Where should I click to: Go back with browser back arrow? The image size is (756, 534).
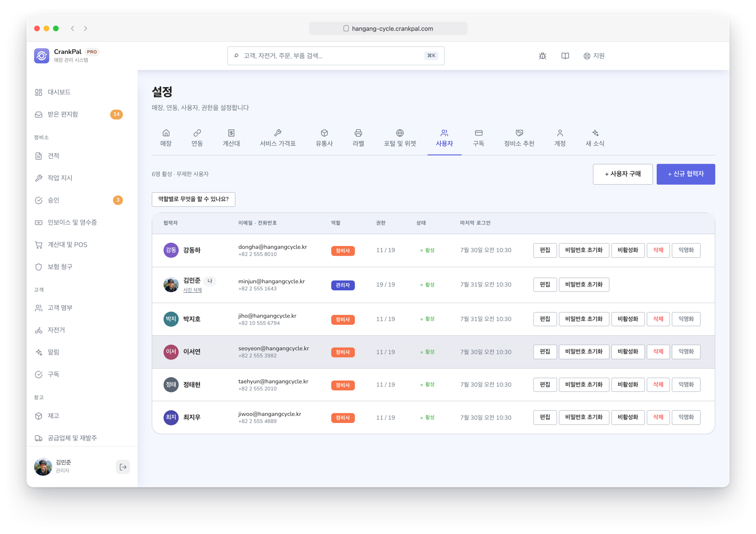[x=73, y=28]
